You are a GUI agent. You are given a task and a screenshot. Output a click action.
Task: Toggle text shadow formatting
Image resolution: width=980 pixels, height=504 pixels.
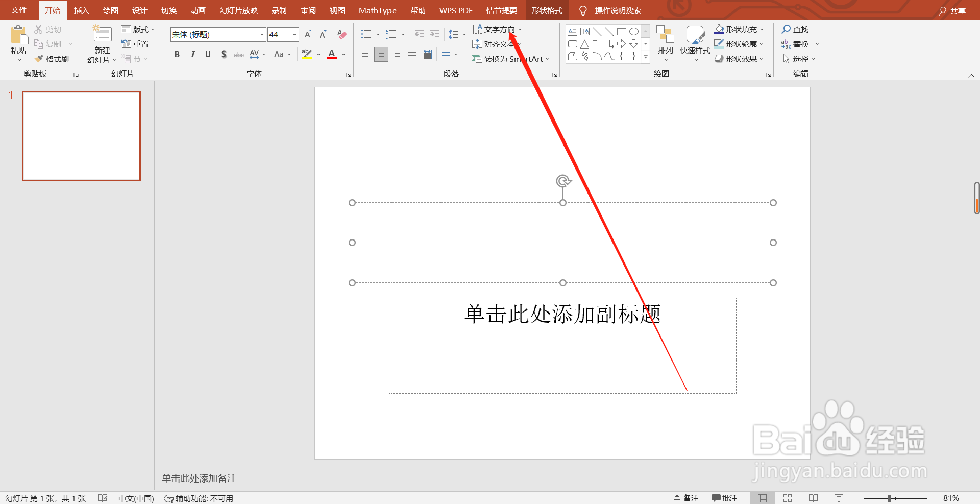point(224,54)
